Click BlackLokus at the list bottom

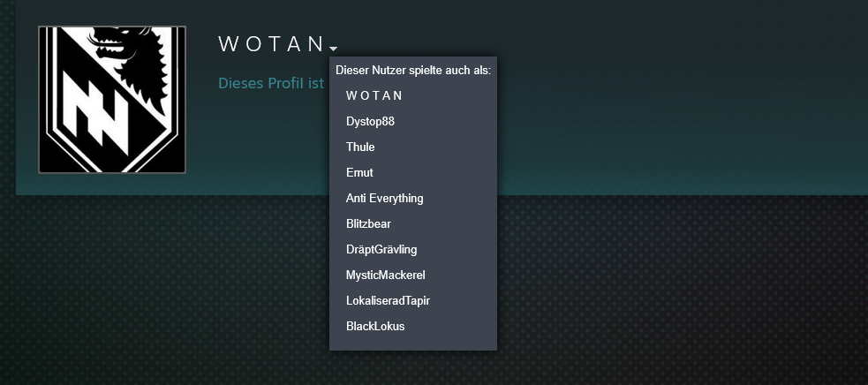(375, 326)
